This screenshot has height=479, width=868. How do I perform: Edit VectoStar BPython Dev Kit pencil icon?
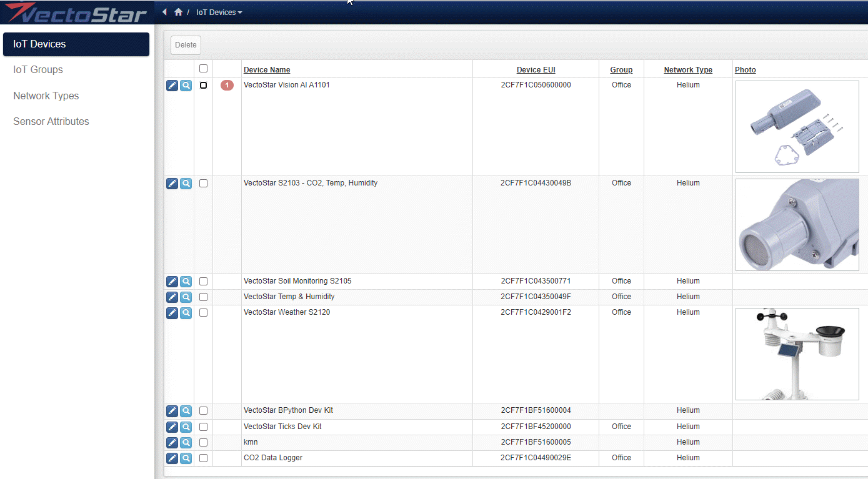click(x=172, y=411)
